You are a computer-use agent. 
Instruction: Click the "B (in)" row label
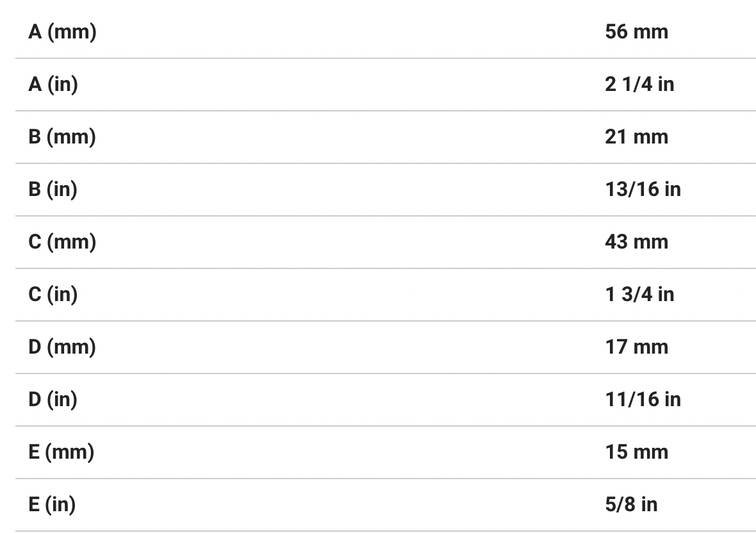53,189
